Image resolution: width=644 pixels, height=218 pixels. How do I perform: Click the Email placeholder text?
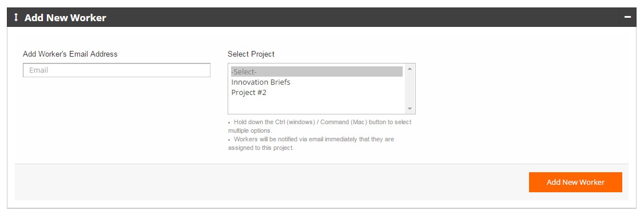pos(39,70)
